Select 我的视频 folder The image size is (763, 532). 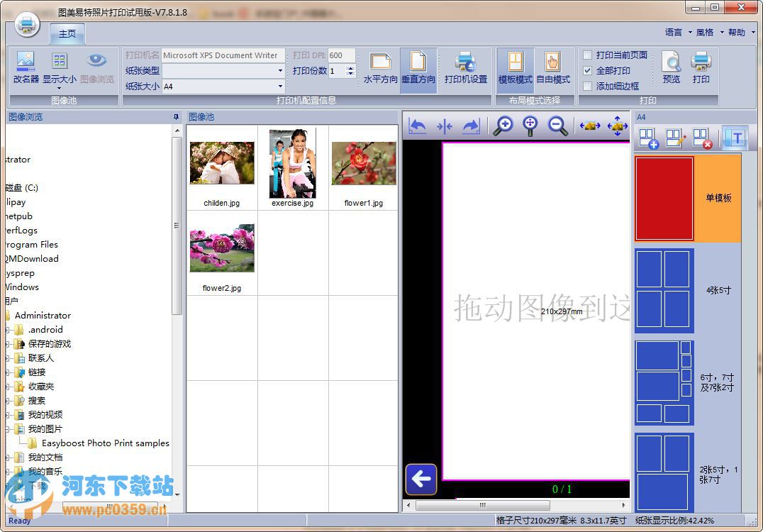(45, 415)
